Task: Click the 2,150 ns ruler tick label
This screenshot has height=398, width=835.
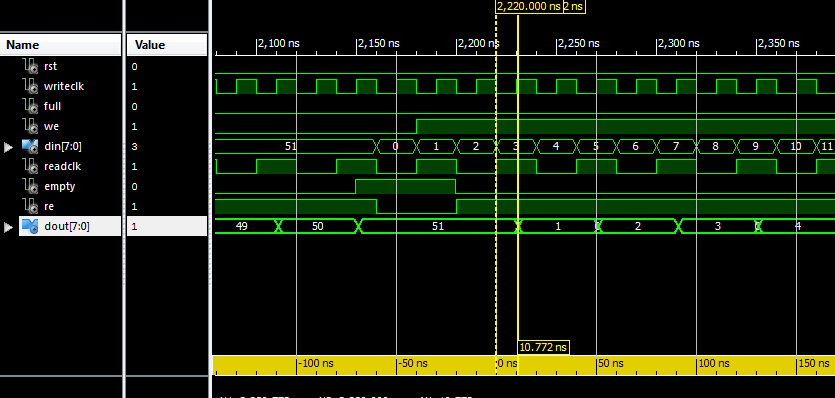Action: [379, 44]
